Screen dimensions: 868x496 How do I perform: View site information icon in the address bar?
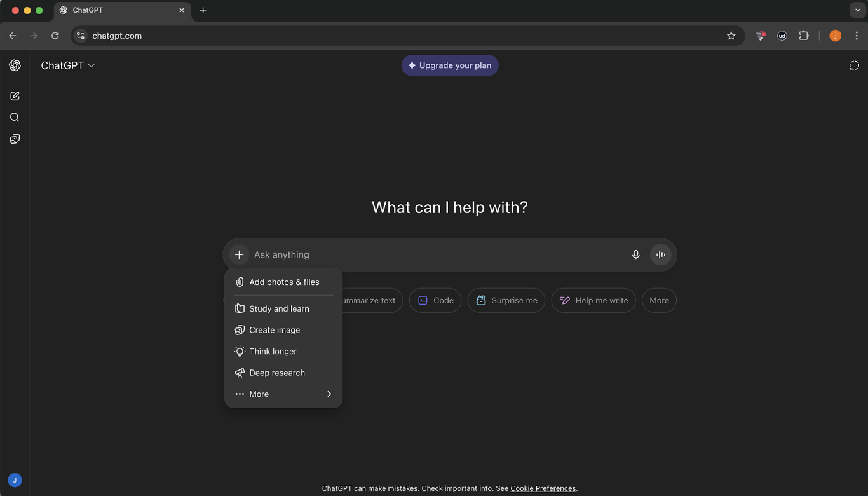click(x=81, y=36)
